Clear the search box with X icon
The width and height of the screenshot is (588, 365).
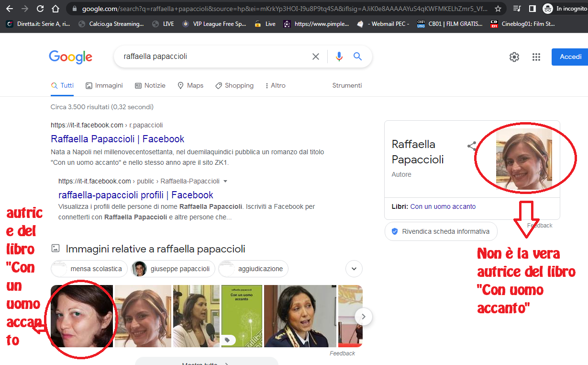(316, 57)
